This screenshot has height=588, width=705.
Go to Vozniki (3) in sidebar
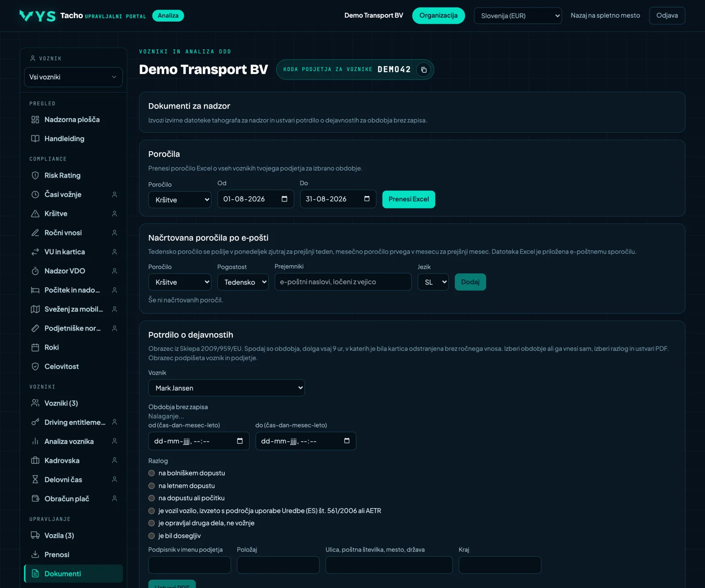point(73,403)
